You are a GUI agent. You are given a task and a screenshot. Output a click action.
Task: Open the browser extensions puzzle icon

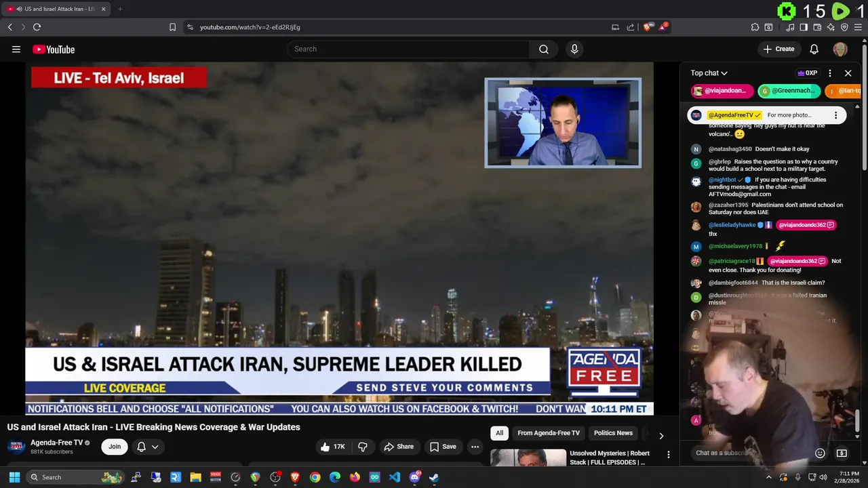click(755, 27)
